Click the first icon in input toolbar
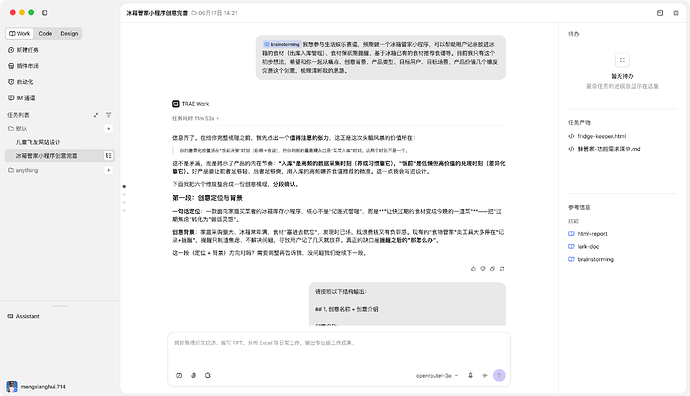The width and height of the screenshot is (690, 396). point(179,375)
